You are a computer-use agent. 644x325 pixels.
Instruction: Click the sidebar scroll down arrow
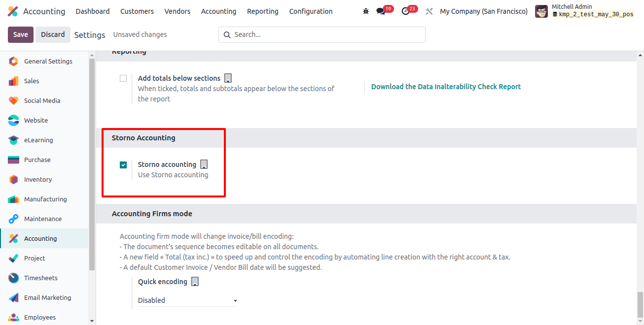pyautogui.click(x=92, y=321)
